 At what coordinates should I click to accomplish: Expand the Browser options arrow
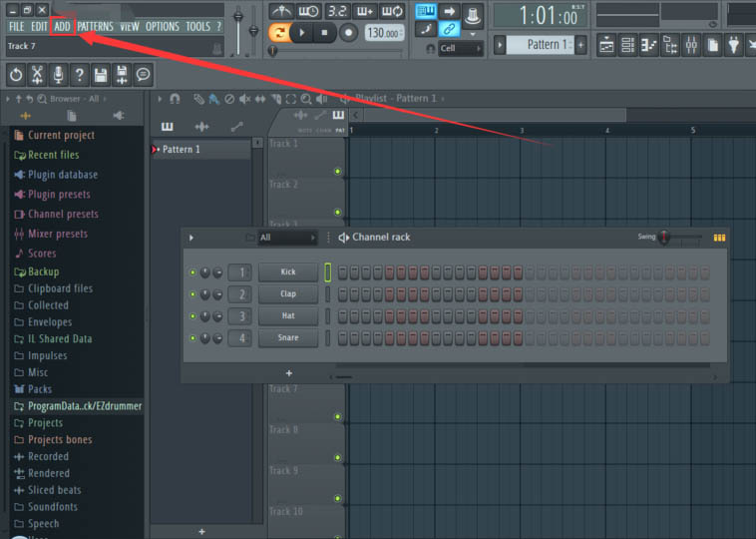8,99
